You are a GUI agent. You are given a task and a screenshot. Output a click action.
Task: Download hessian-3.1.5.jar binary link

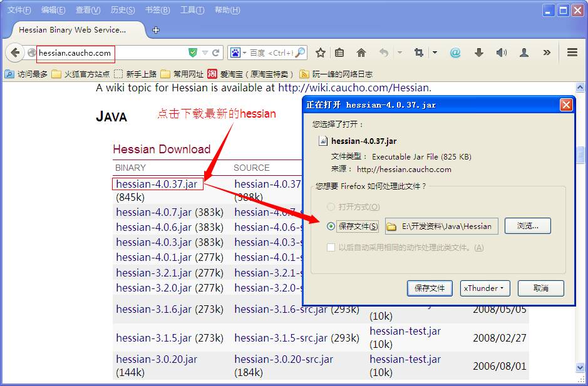click(x=154, y=338)
